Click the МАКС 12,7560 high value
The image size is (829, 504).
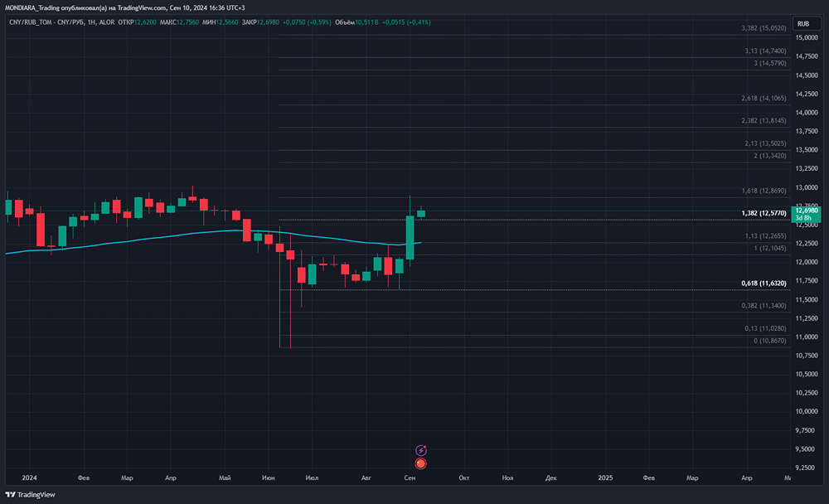coord(179,22)
